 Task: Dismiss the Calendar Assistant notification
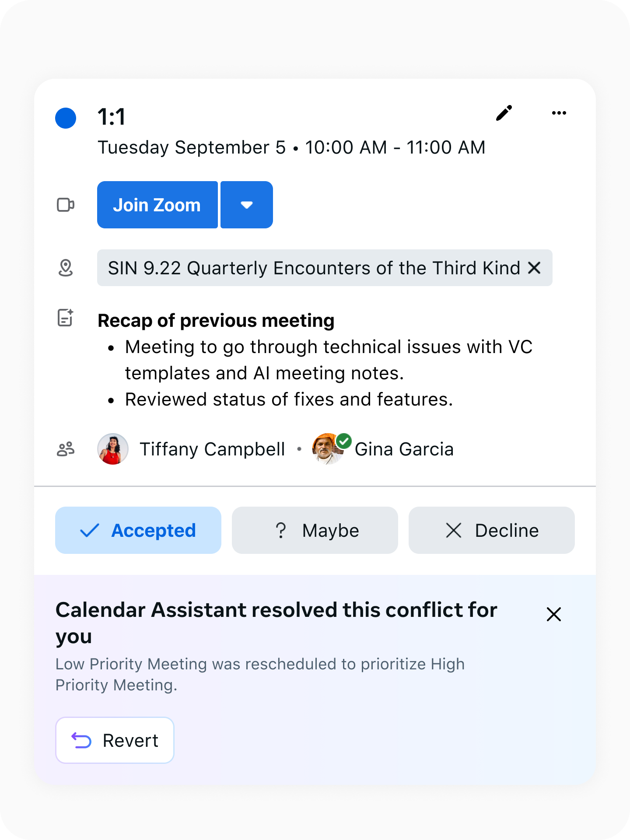click(553, 615)
